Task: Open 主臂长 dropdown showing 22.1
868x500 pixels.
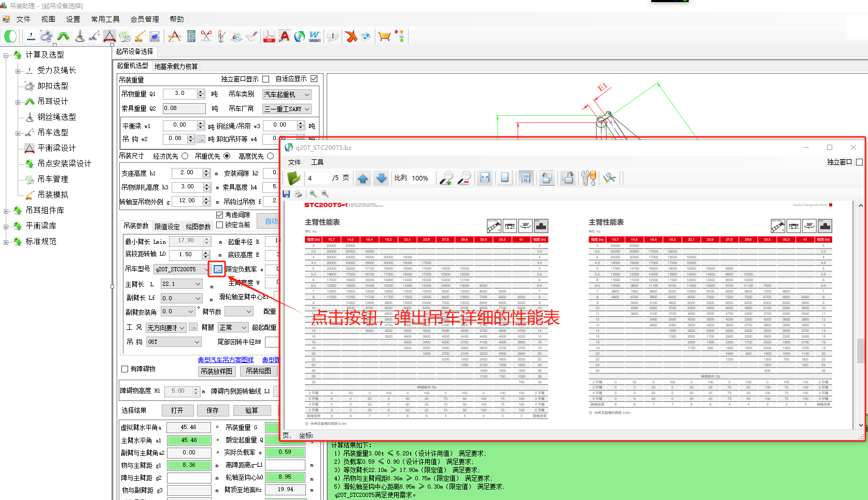Action: tap(181, 284)
